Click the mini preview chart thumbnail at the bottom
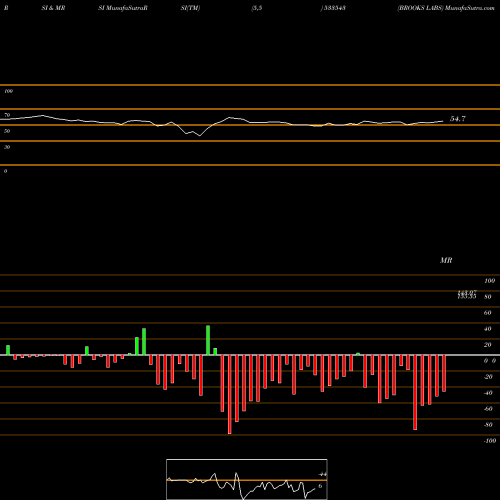 coord(247,479)
